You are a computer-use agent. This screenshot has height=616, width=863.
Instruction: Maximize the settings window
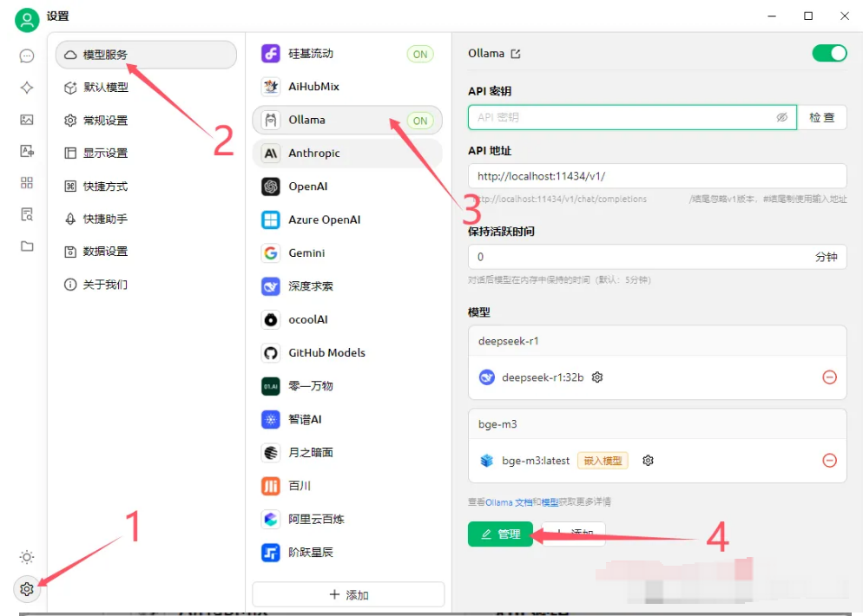[x=808, y=16]
